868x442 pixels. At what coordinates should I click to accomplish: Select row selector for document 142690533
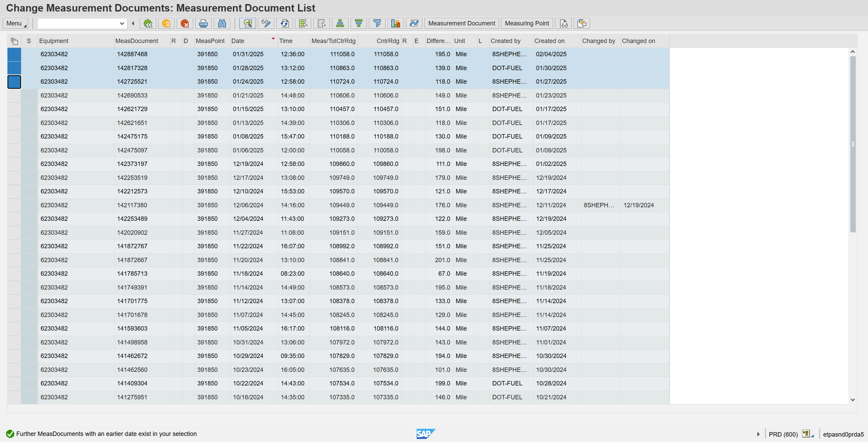pos(14,96)
